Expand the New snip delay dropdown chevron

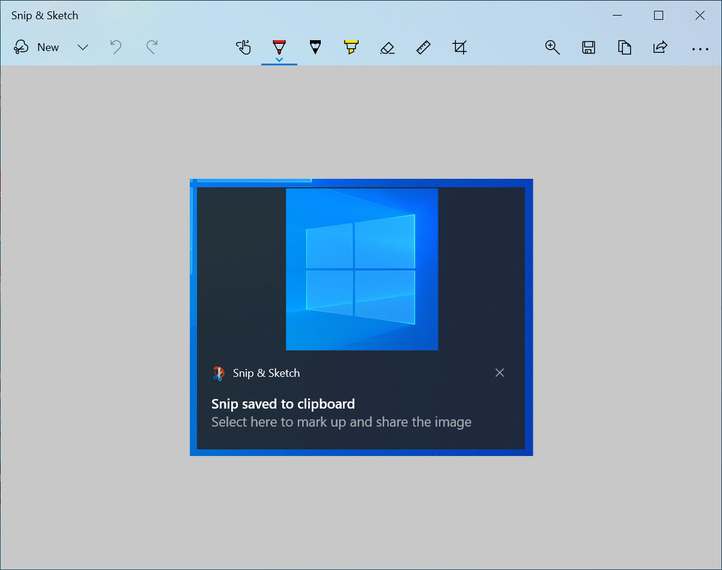(83, 47)
